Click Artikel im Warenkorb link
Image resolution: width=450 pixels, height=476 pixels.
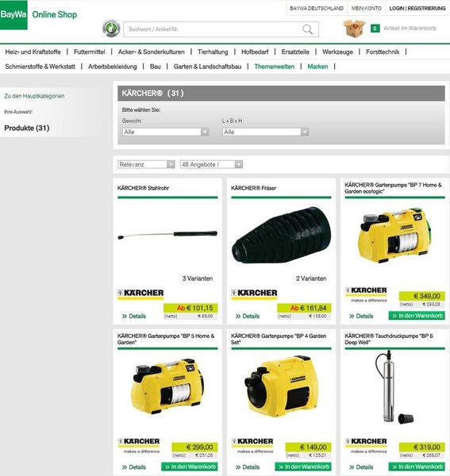[410, 29]
